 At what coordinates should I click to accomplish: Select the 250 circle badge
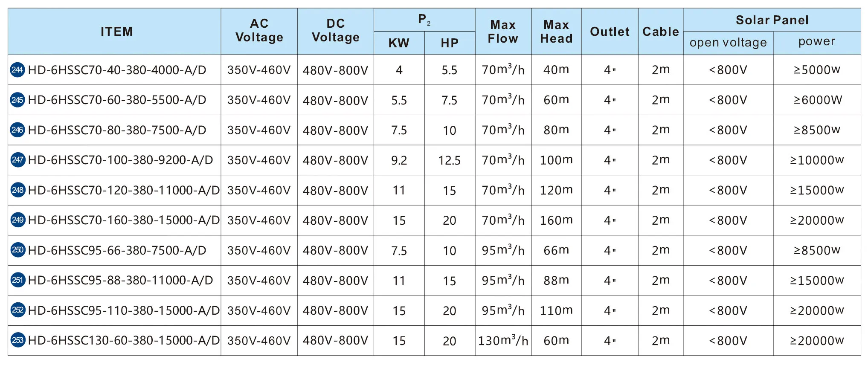[x=17, y=250]
